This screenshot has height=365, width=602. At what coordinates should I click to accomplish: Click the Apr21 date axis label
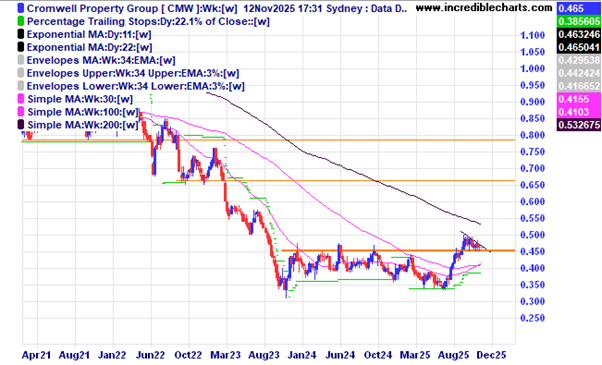pyautogui.click(x=36, y=355)
